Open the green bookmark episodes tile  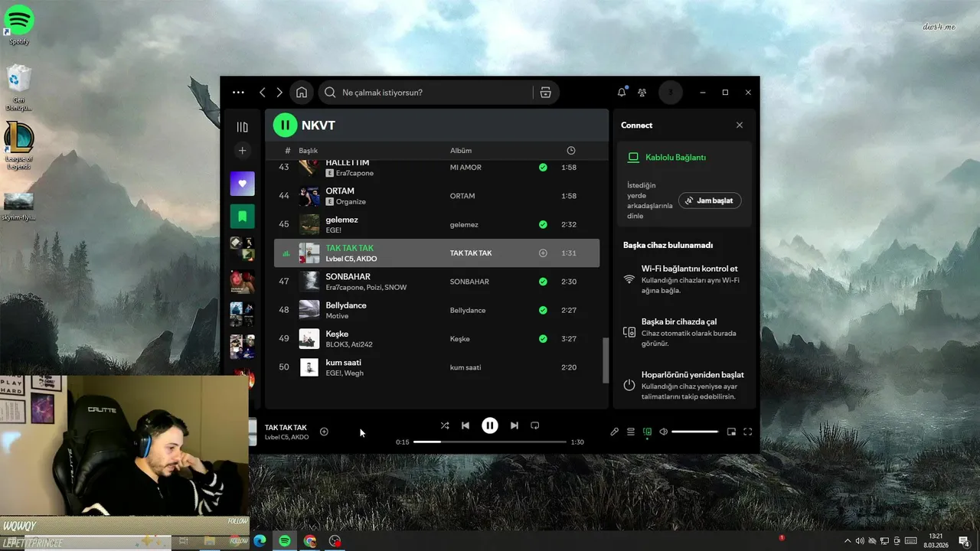click(x=242, y=217)
